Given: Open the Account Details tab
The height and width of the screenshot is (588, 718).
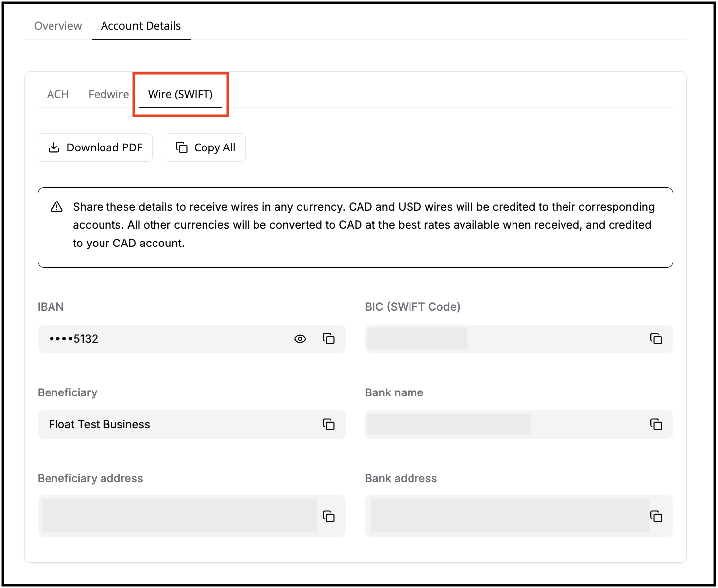Looking at the screenshot, I should click(141, 26).
